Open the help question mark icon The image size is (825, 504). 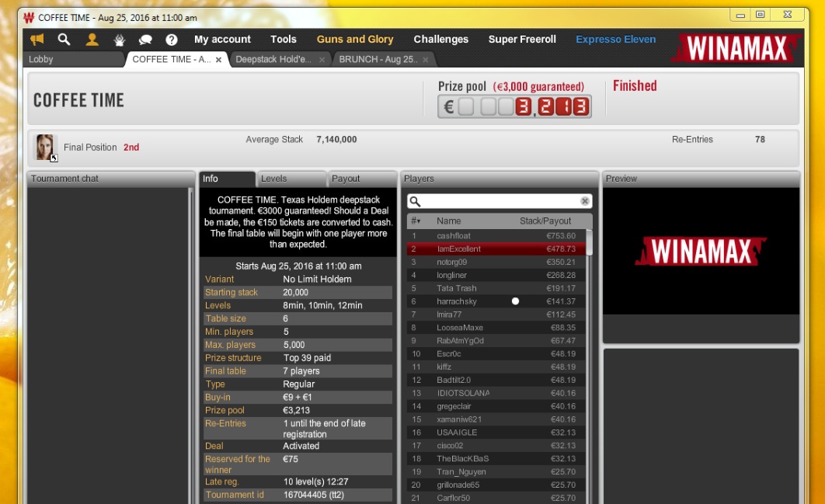(x=172, y=40)
